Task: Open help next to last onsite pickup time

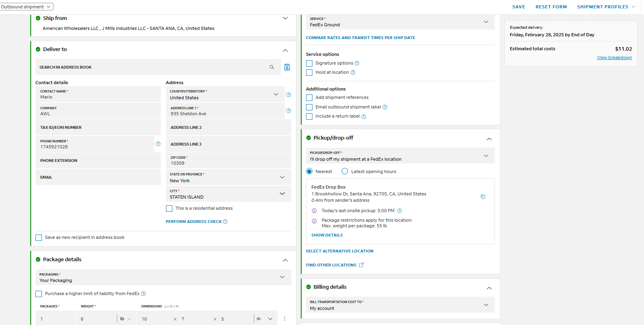Action: [399, 211]
